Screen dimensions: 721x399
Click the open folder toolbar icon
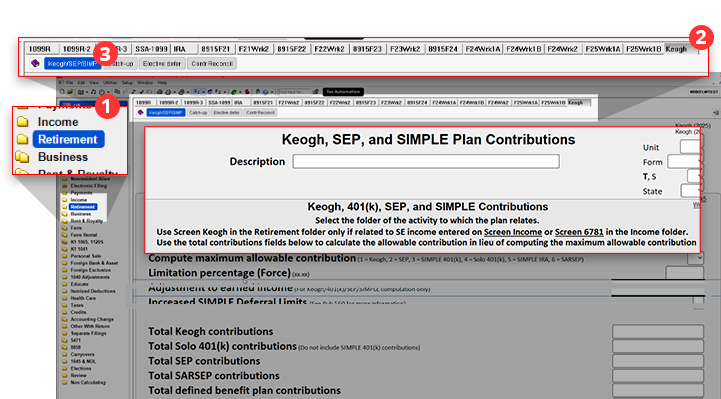[x=69, y=92]
